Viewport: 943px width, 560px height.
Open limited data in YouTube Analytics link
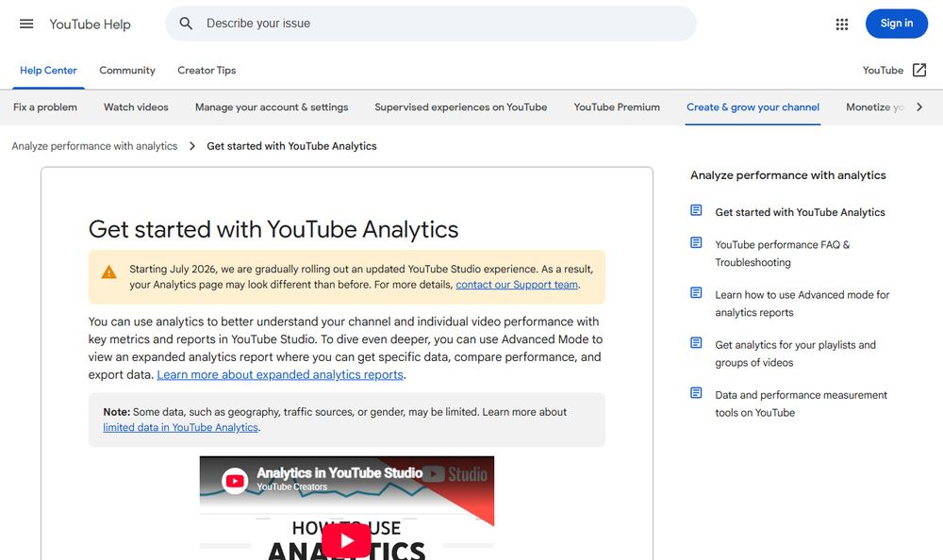pos(180,427)
